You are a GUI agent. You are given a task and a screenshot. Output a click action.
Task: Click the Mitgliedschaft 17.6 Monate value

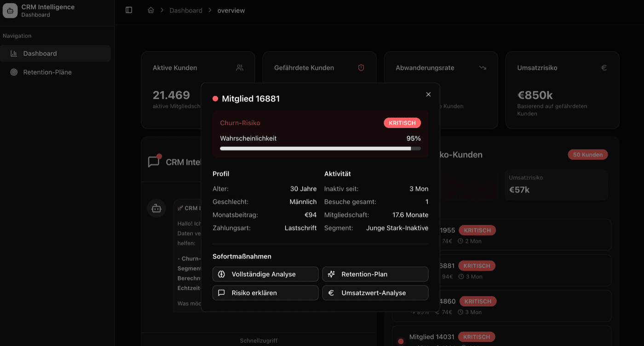pyautogui.click(x=410, y=215)
